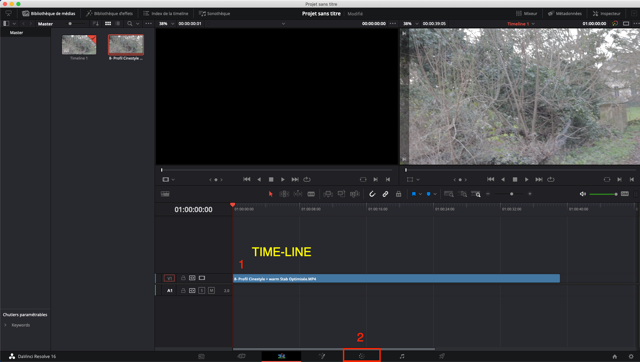
Task: Switch to the Deliver page
Action: point(442,356)
